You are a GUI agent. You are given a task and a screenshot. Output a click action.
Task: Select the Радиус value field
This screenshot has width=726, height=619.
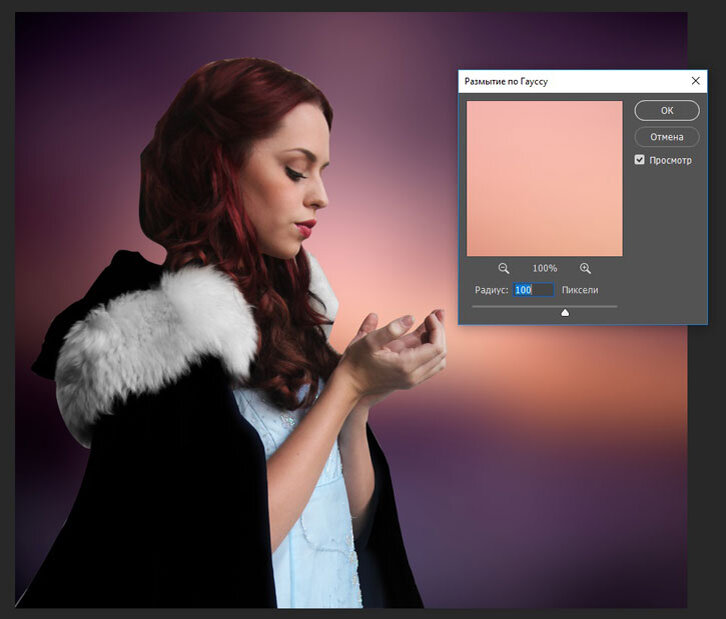tap(533, 290)
